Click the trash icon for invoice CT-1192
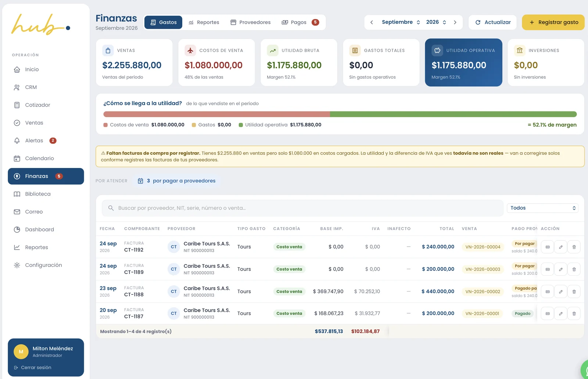588x379 pixels. 574,247
